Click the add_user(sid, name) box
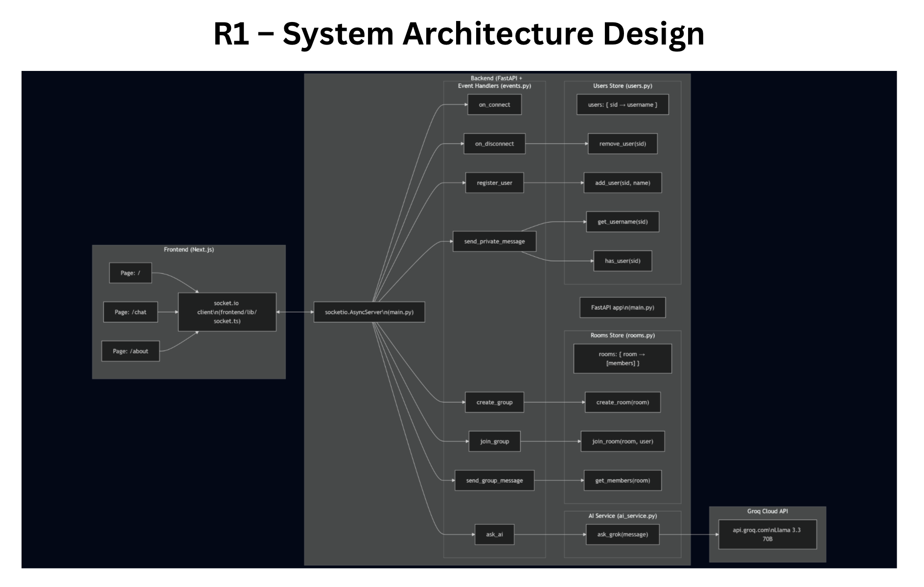 [623, 183]
